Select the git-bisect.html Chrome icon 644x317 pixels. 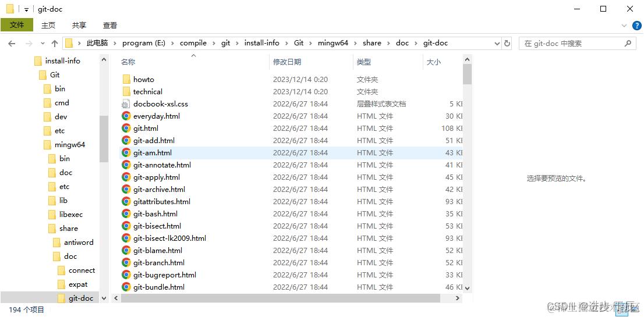pos(126,226)
